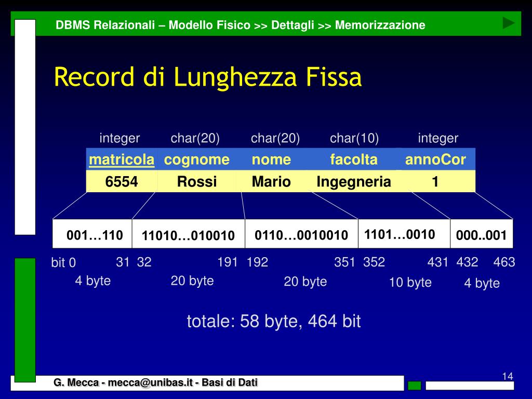Click the footer 'G. Mecca - mecca@unibas.it - Basi di Dati'
The image size is (532, 399).
pos(155,382)
